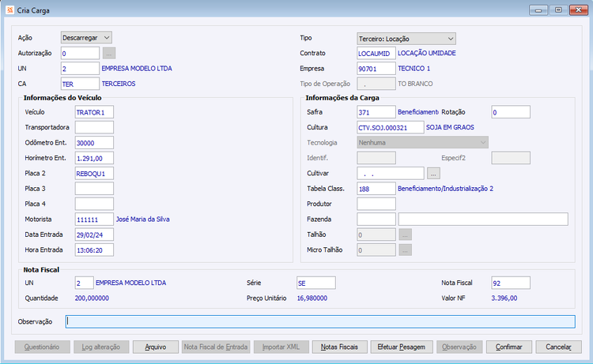593x364 pixels.
Task: Maximize the Cria Carga window
Action: [x=558, y=10]
